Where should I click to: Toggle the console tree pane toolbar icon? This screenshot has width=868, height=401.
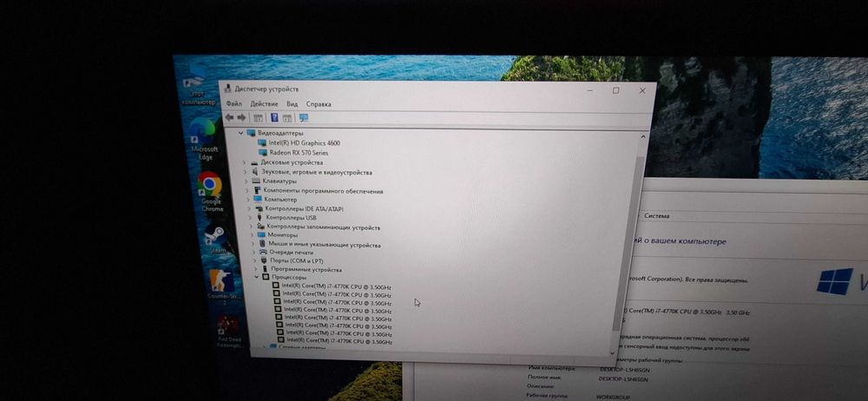[x=258, y=118]
